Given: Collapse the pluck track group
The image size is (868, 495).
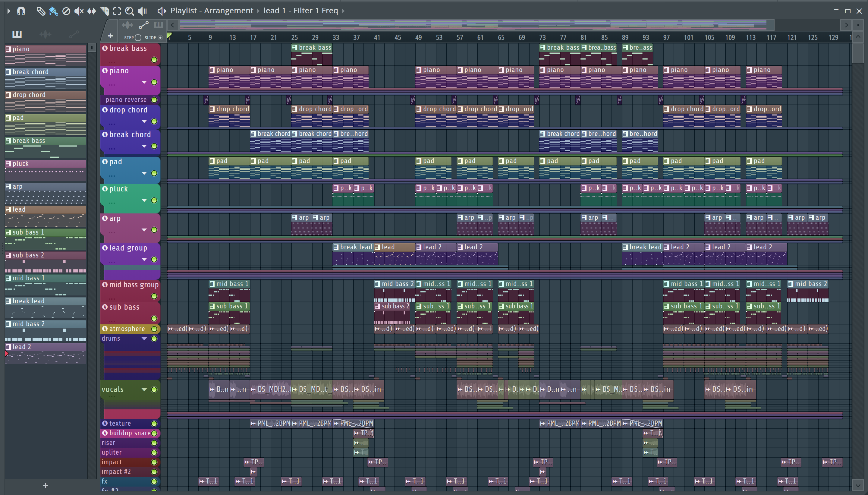Looking at the screenshot, I should [144, 200].
